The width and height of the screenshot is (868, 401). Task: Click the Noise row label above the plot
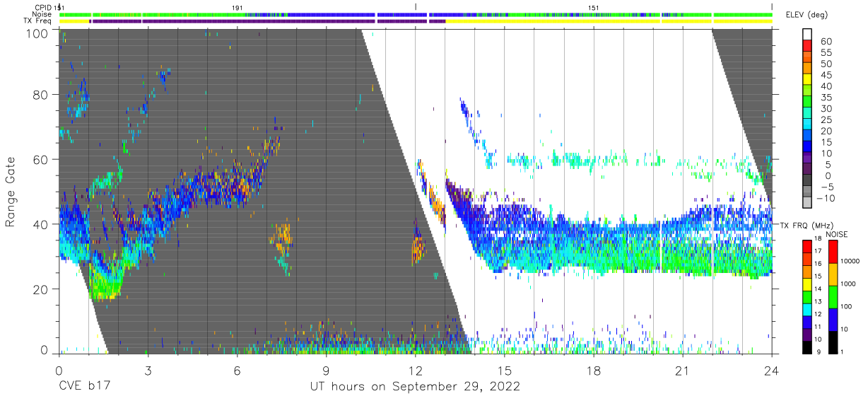[x=42, y=14]
